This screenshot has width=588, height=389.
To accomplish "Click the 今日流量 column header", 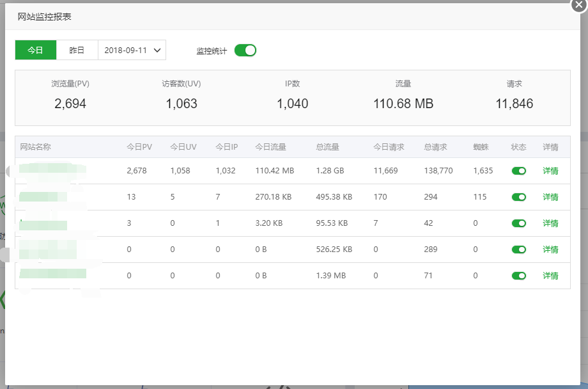I will pos(271,147).
